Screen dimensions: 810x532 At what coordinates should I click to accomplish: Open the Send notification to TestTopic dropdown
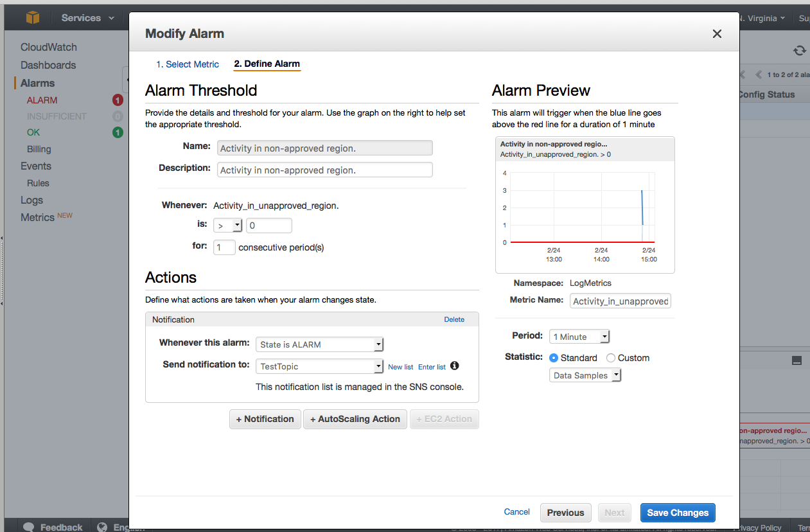tap(319, 366)
